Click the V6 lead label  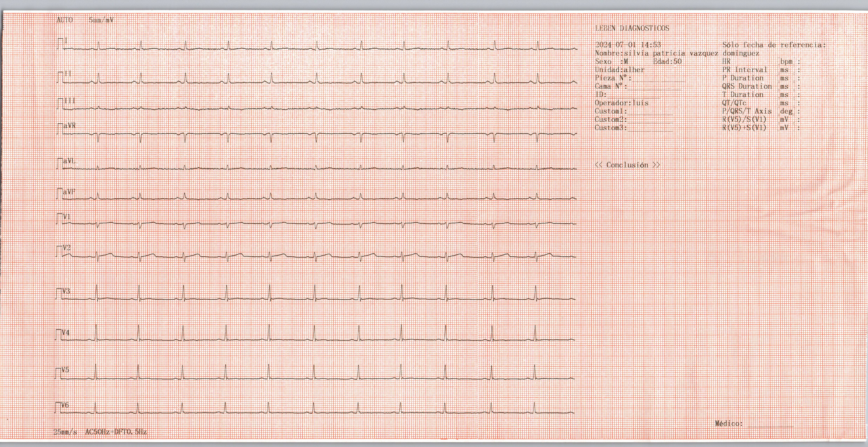65,405
